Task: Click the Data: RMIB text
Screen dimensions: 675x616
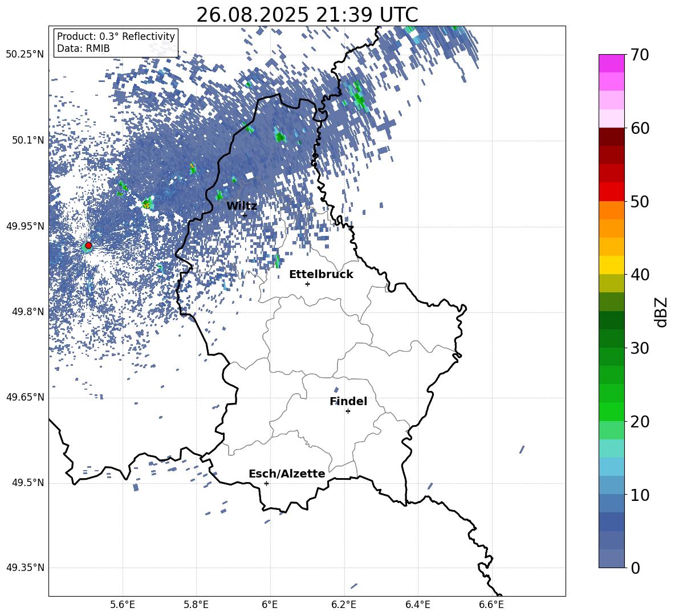Action: click(83, 48)
